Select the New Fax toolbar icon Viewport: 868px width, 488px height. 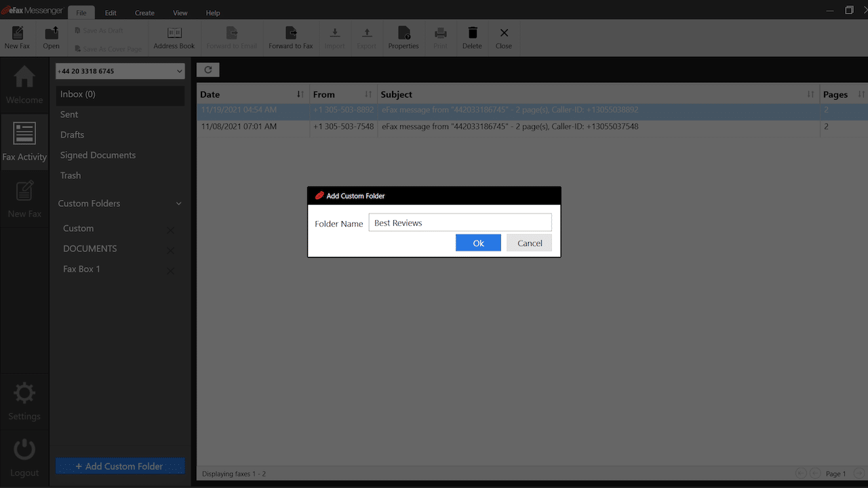click(17, 37)
